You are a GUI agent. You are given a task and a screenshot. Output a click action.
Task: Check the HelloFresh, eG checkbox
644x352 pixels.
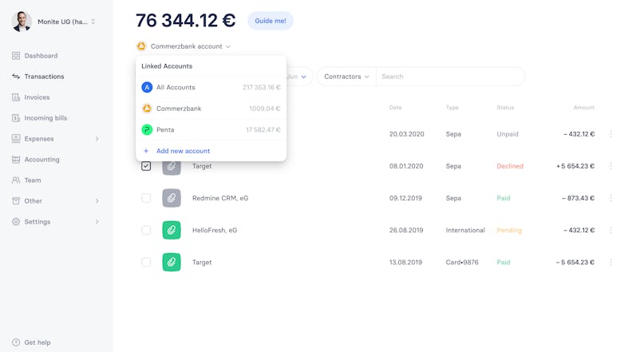(146, 230)
